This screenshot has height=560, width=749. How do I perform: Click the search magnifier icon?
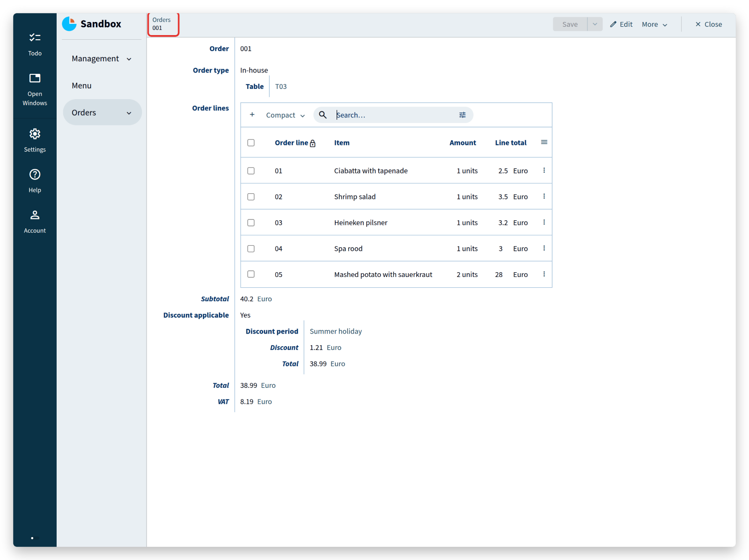point(323,115)
